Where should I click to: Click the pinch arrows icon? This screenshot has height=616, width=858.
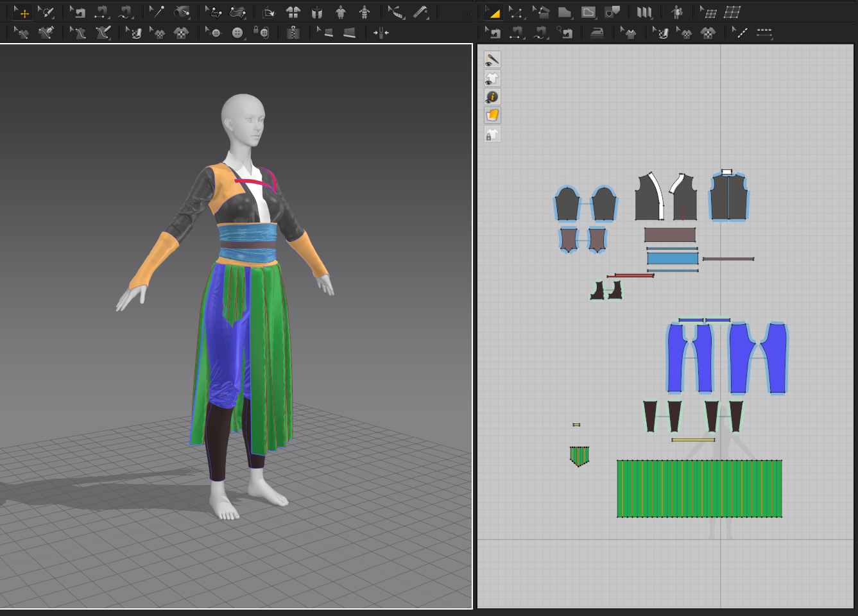(381, 33)
